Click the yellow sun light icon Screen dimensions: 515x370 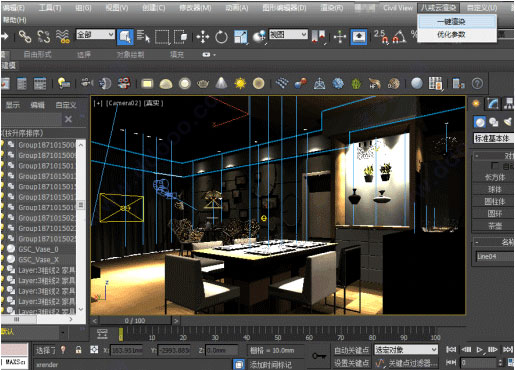(240, 83)
